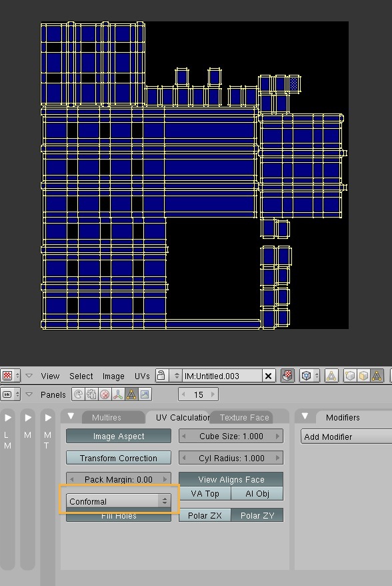Toggle the Transform Correction button
Viewport: 392px width, 586px height.
pyautogui.click(x=119, y=458)
